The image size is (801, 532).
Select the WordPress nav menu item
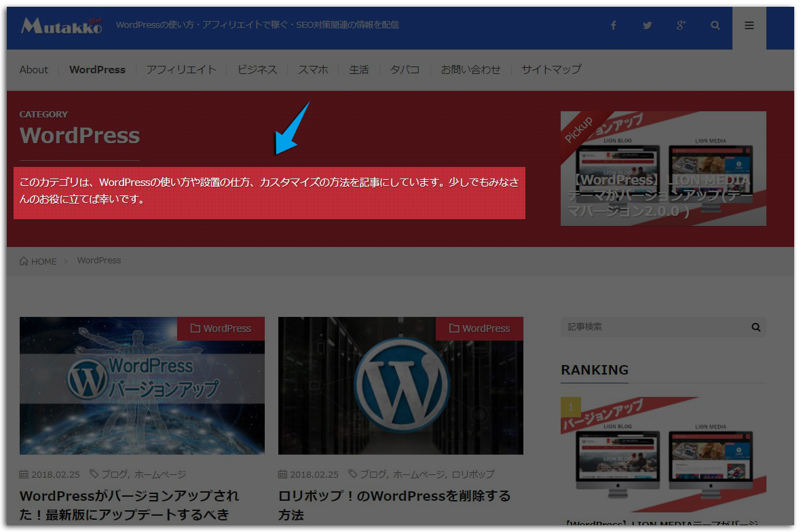tap(97, 69)
